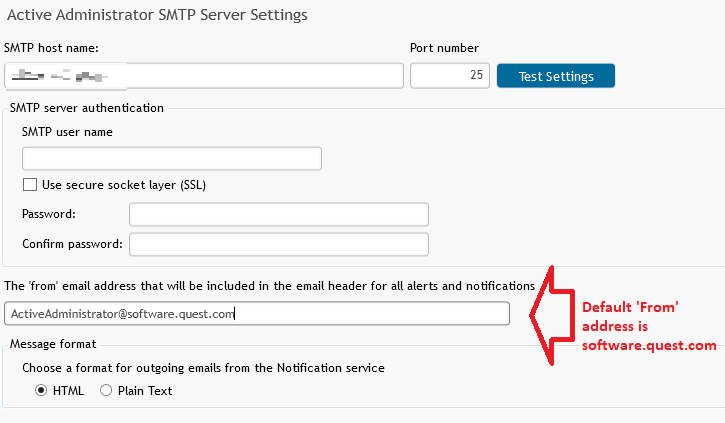This screenshot has width=725, height=423.
Task: Click the Confirm password field
Action: coord(278,244)
